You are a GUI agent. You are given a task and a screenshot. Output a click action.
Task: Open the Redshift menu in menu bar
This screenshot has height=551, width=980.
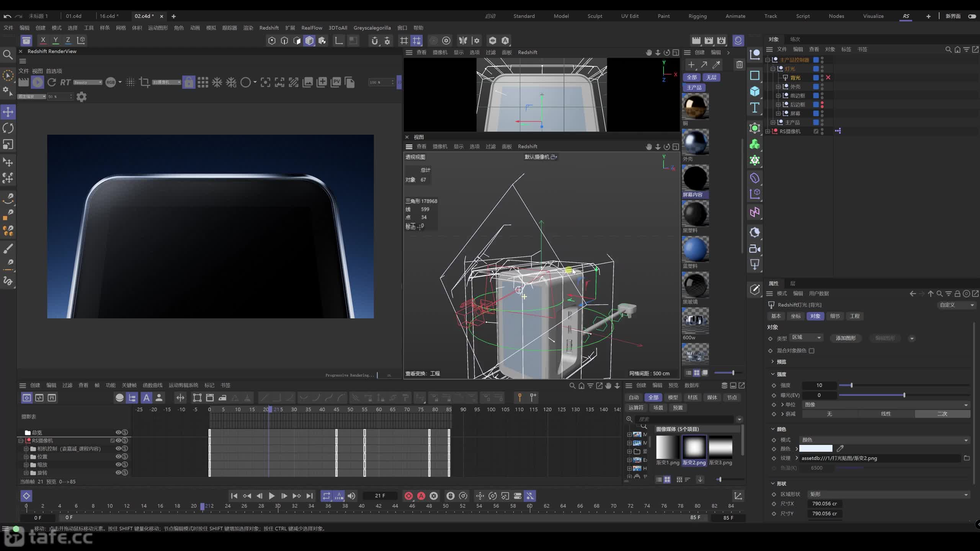[269, 28]
